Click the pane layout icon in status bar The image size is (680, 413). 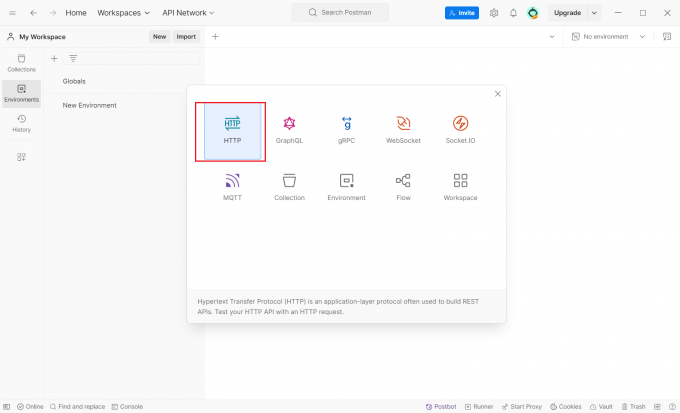(x=657, y=406)
